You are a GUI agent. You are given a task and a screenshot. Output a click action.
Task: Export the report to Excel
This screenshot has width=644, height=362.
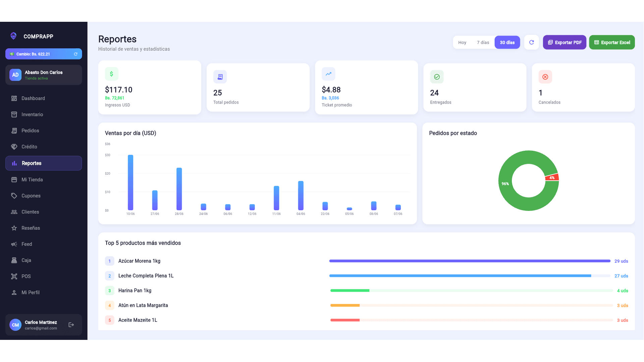point(612,42)
